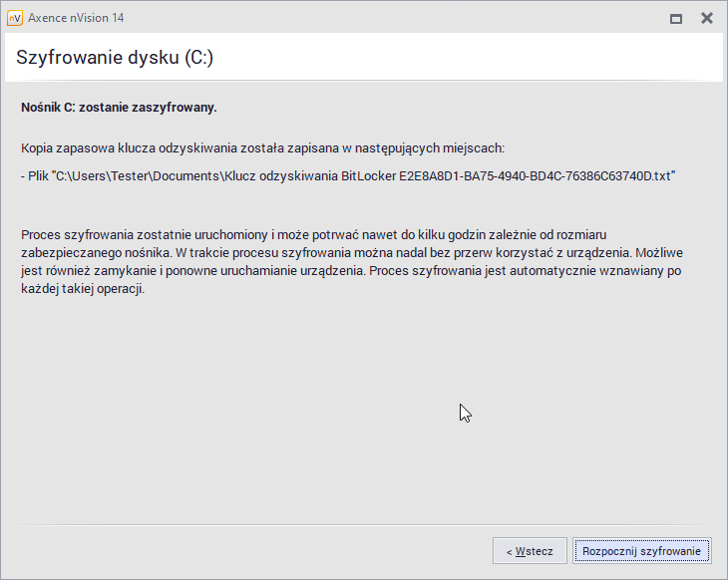
Task: Click the line starting Proces szyfrowania zostatnie uruchomiony
Action: pyautogui.click(x=314, y=235)
